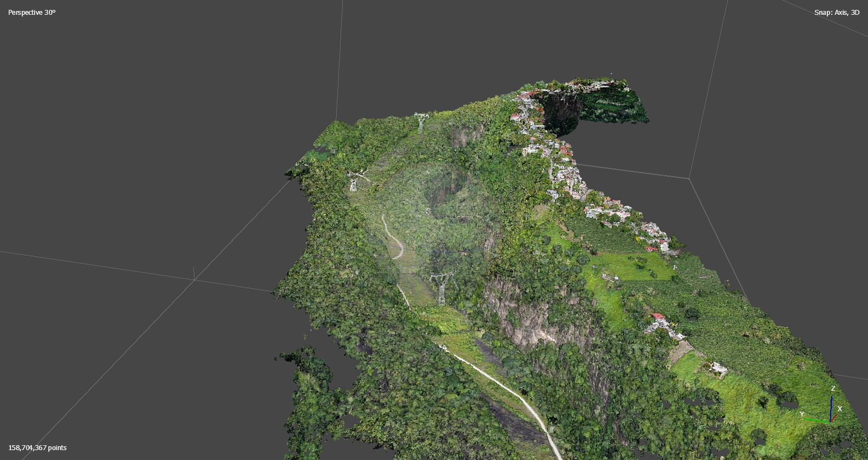Click the "Snap: Axis, 3D" indicator
The width and height of the screenshot is (868, 460).
(836, 12)
